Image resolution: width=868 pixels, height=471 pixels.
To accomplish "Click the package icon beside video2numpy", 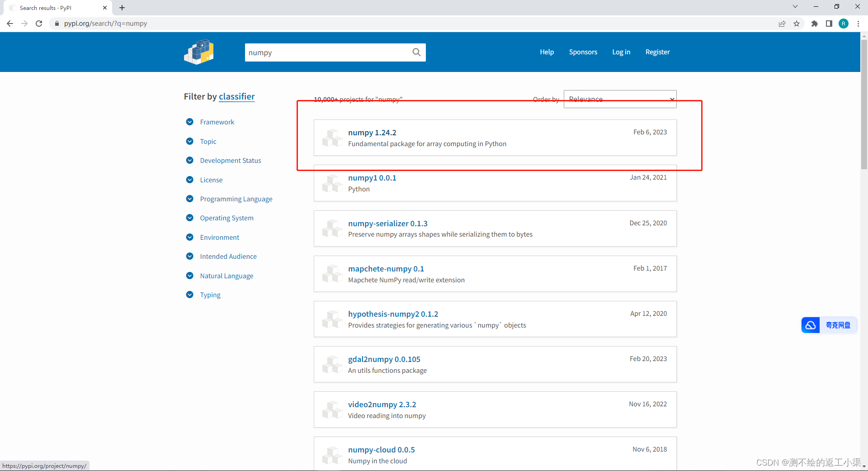I will click(x=332, y=409).
